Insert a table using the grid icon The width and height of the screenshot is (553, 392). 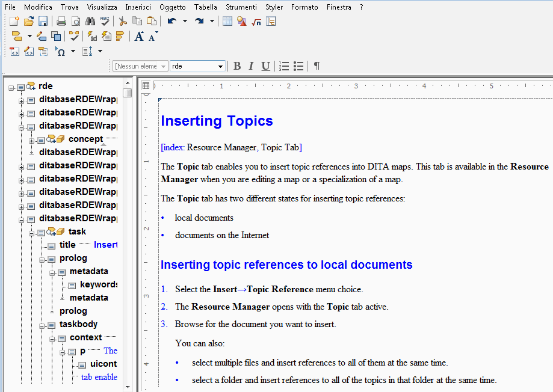[227, 22]
